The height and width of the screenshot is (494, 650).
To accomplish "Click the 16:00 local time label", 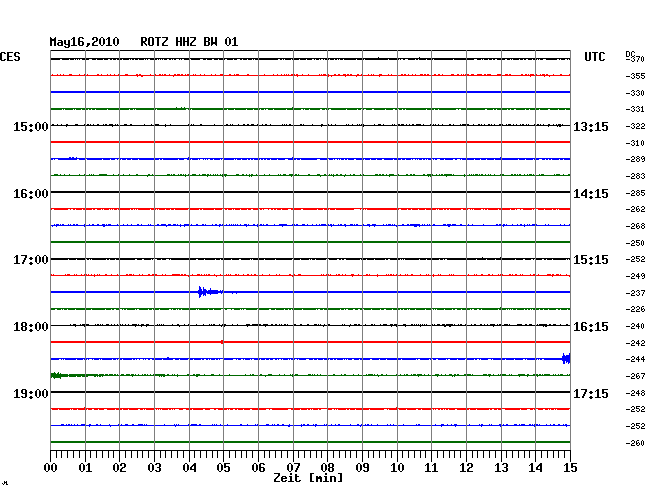I will coord(31,194).
